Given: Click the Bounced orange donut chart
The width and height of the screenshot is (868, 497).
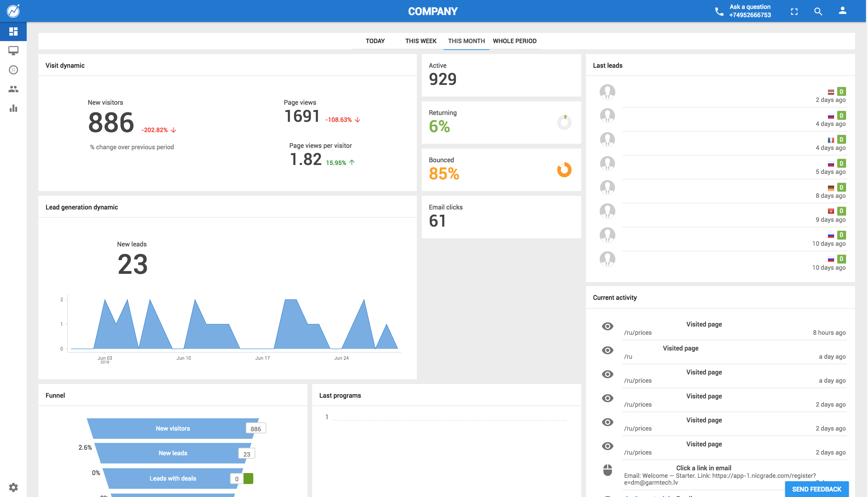Looking at the screenshot, I should (564, 169).
